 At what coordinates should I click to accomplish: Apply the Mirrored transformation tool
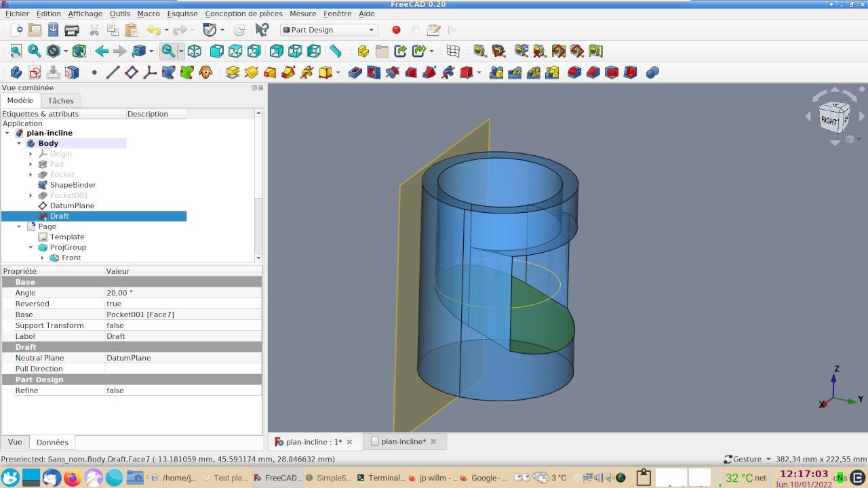(x=496, y=72)
